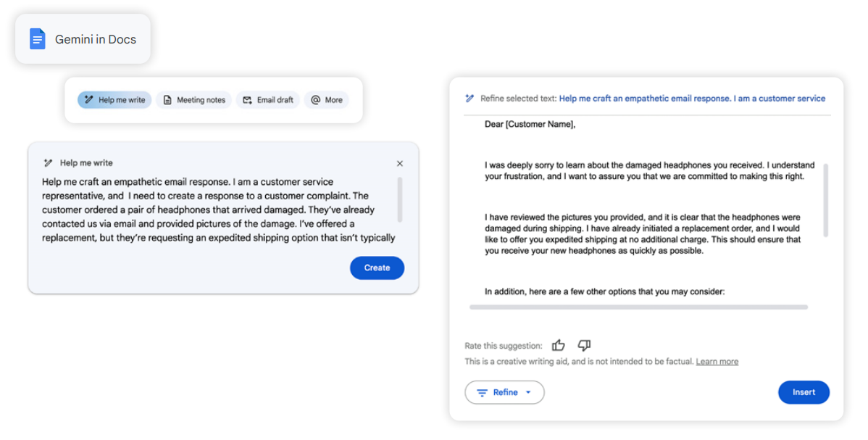This screenshot has height=440, width=868.
Task: Click the Meeting notes document icon
Action: coord(167,100)
